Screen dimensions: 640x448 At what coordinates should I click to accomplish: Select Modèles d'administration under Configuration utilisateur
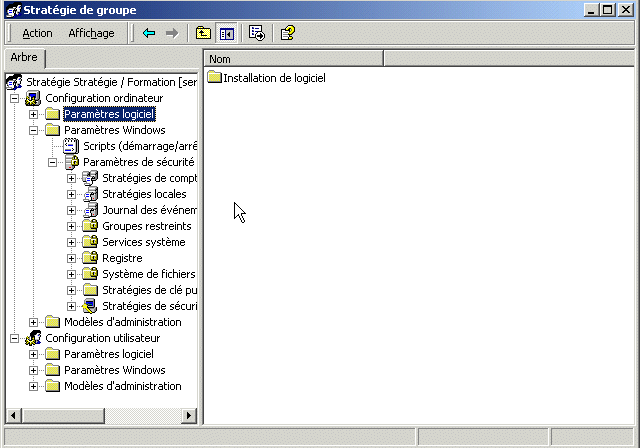click(122, 386)
